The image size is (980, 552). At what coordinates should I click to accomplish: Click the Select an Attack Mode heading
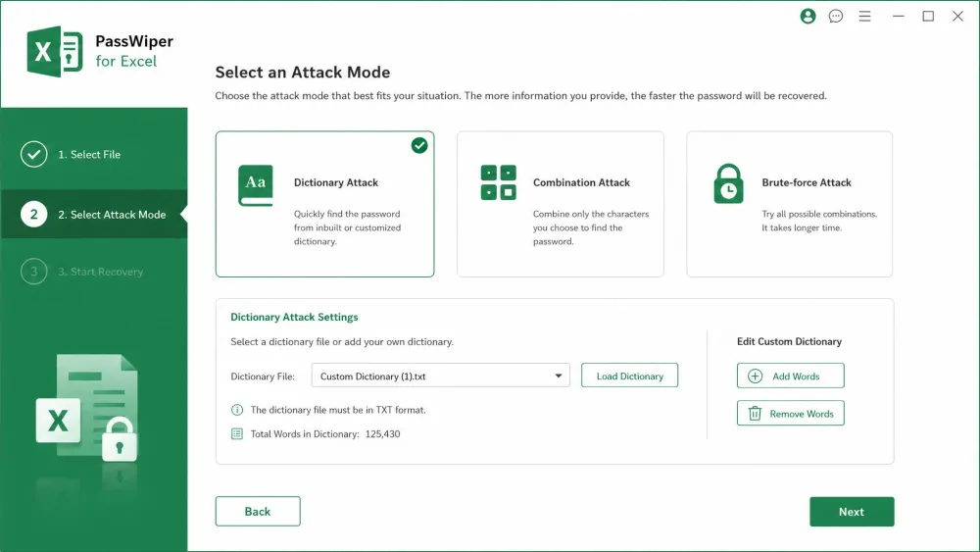[x=303, y=73]
